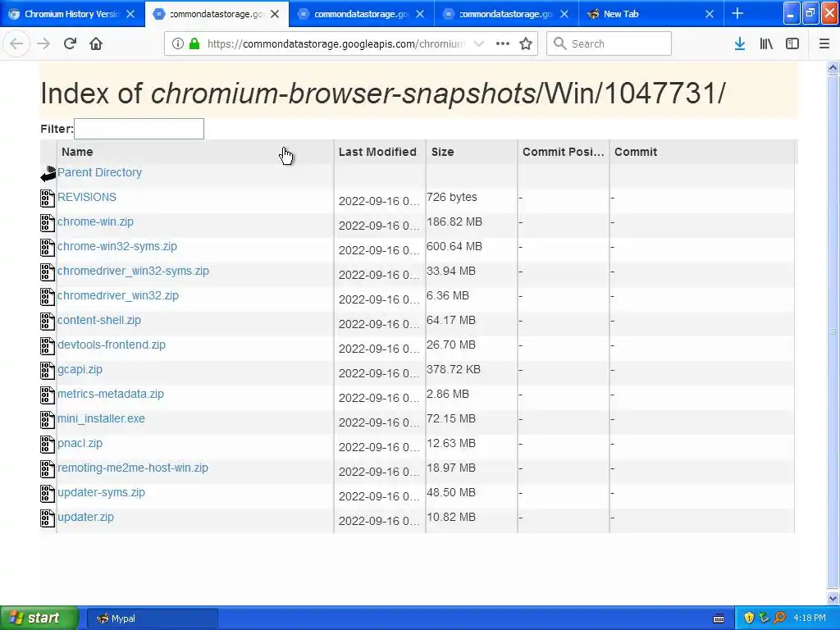Click the security shield tray icon
This screenshot has width=840, height=630.
749,618
